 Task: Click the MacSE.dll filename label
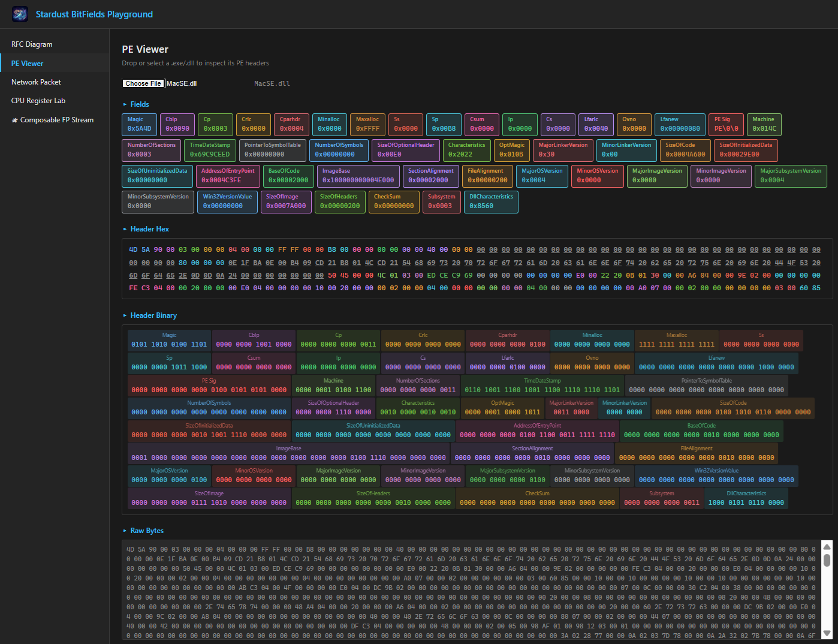pyautogui.click(x=272, y=83)
